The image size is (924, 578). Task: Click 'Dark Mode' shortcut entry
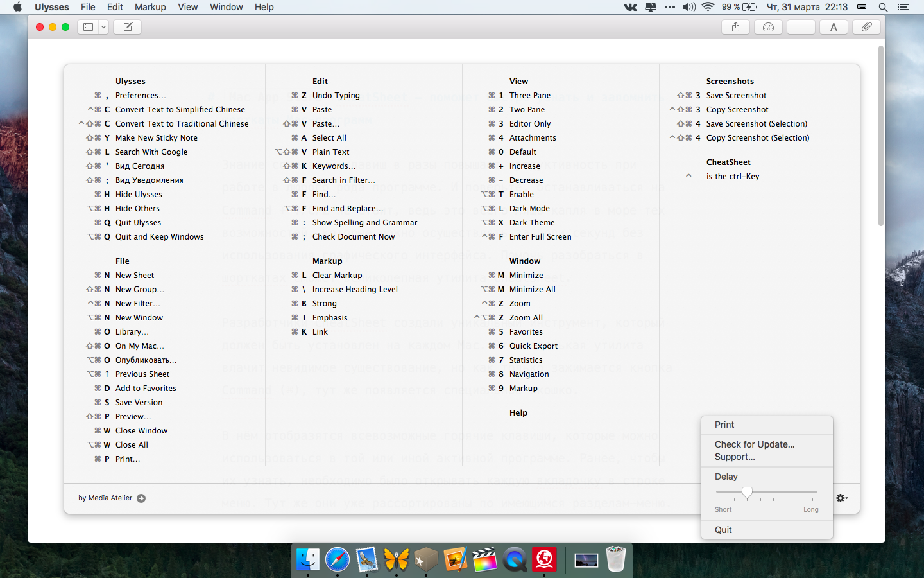tap(529, 209)
